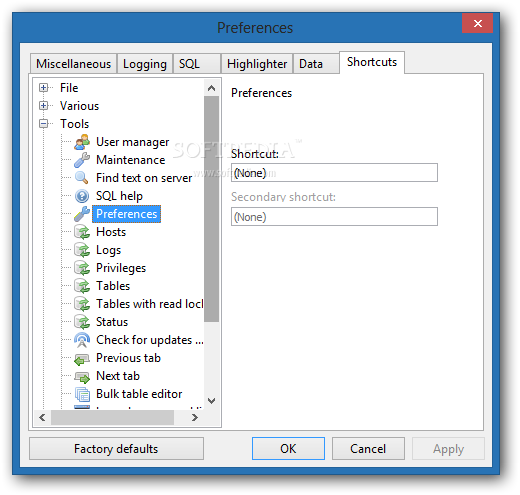Collapse the Tools tree node
520x495 pixels.
pyautogui.click(x=43, y=124)
